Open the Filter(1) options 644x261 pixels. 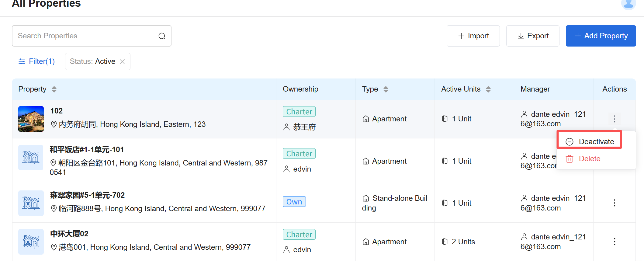pos(36,61)
